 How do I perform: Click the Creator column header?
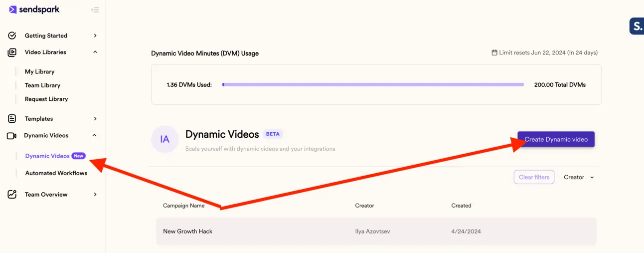364,206
